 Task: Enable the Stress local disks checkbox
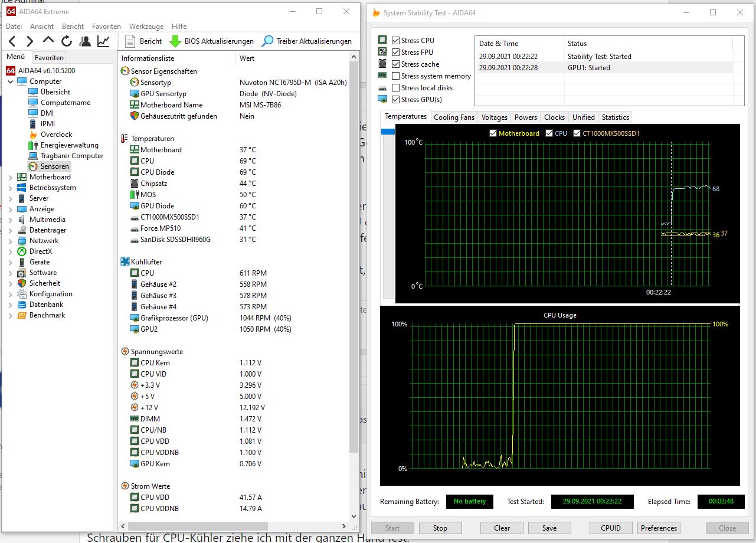coord(395,88)
